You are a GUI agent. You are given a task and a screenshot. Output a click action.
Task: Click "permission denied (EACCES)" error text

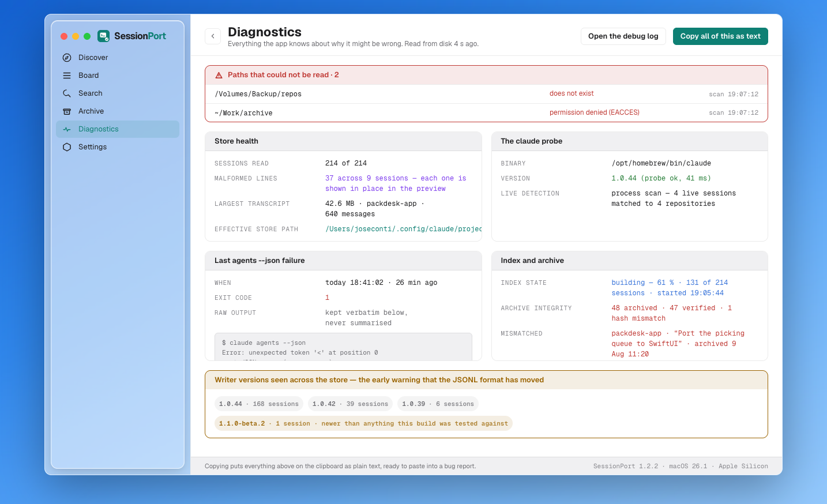point(595,112)
